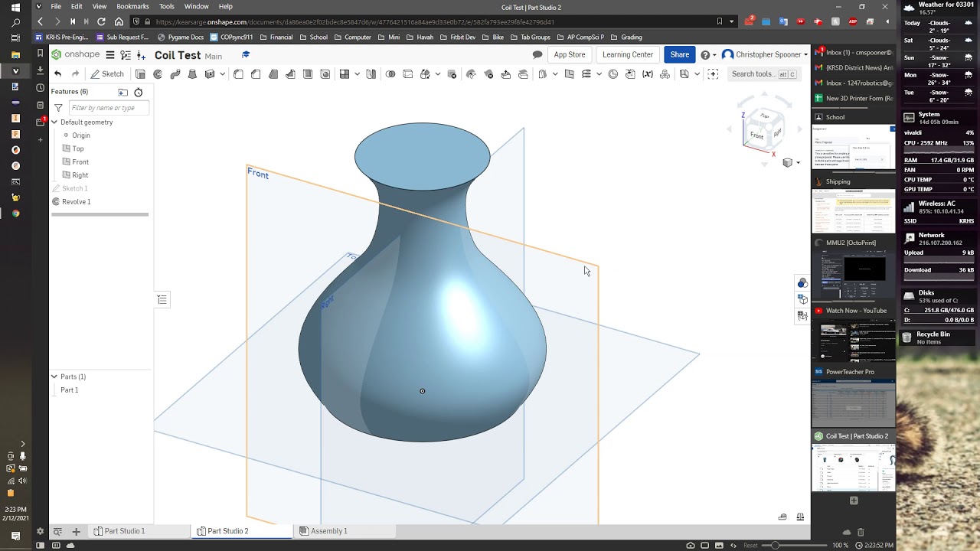Viewport: 980px width, 551px height.
Task: Open the Variable tool
Action: pos(648,74)
